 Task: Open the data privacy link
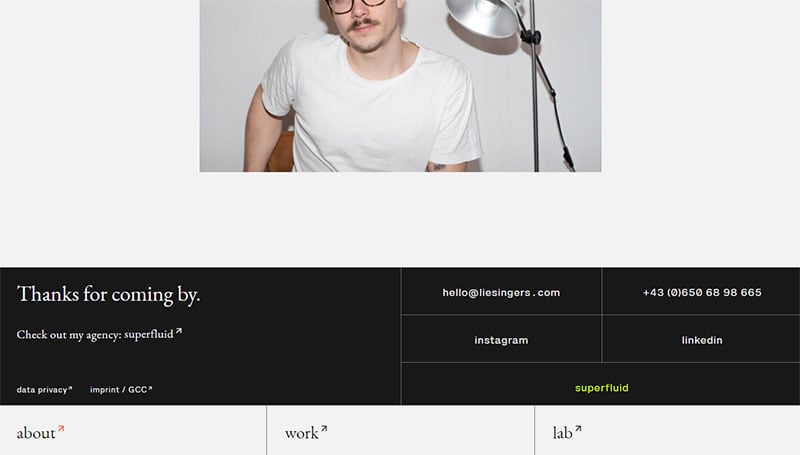pos(42,390)
